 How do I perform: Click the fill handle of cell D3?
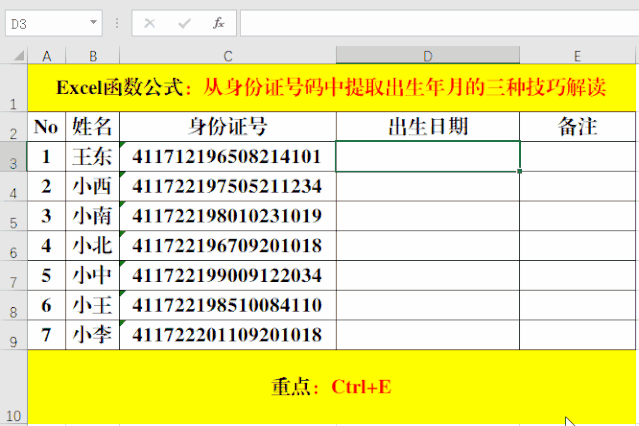click(x=520, y=171)
